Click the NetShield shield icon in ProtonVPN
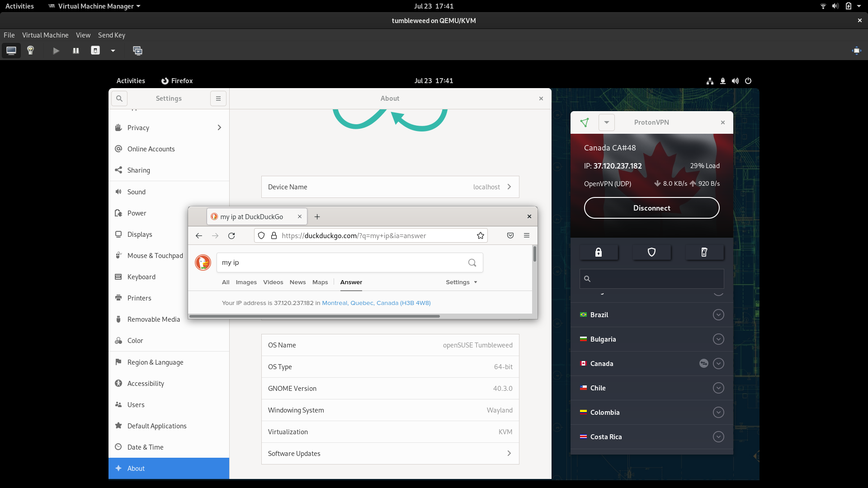The height and width of the screenshot is (488, 868). [651, 252]
